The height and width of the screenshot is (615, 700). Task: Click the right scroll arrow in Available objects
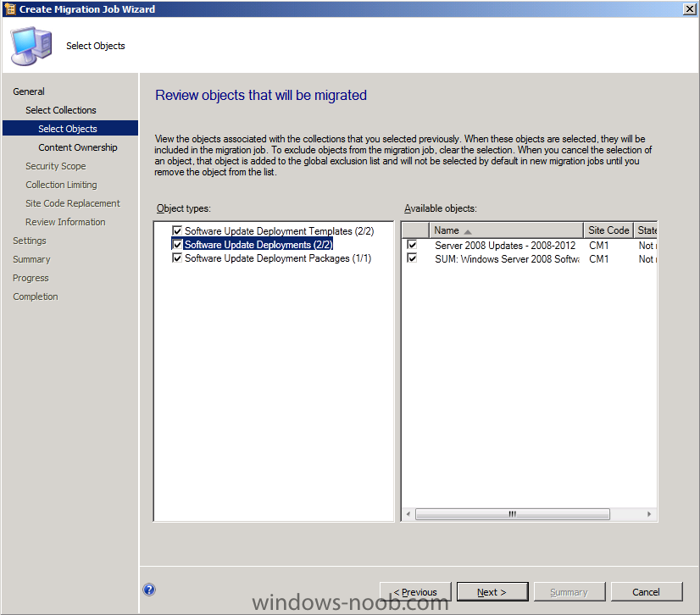coord(649,514)
